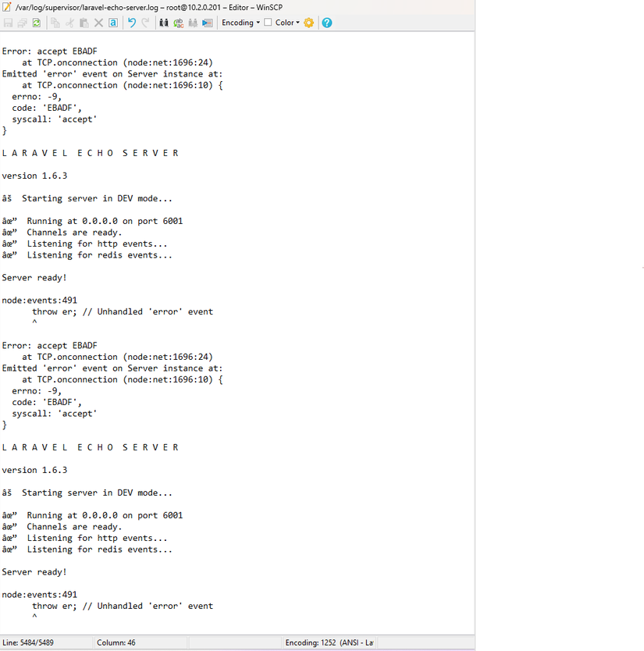
Task: Click the second 'Listening for redis events...' line
Action: tap(100, 550)
